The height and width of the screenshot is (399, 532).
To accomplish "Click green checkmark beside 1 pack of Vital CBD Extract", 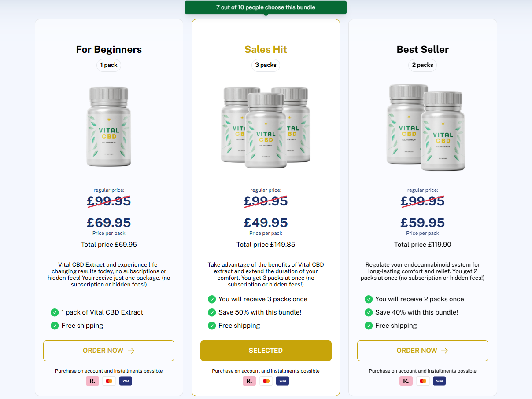I will coord(55,312).
